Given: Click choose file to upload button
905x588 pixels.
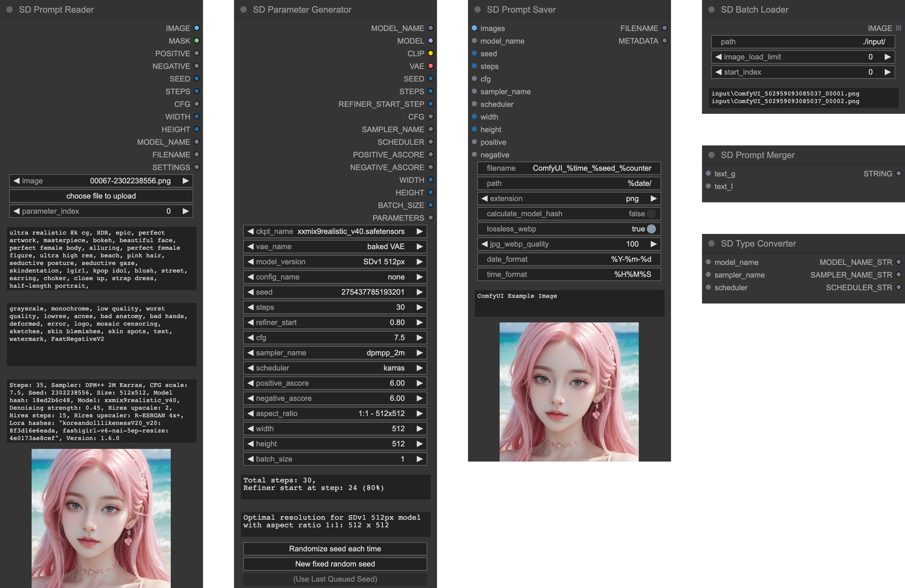Looking at the screenshot, I should click(101, 196).
